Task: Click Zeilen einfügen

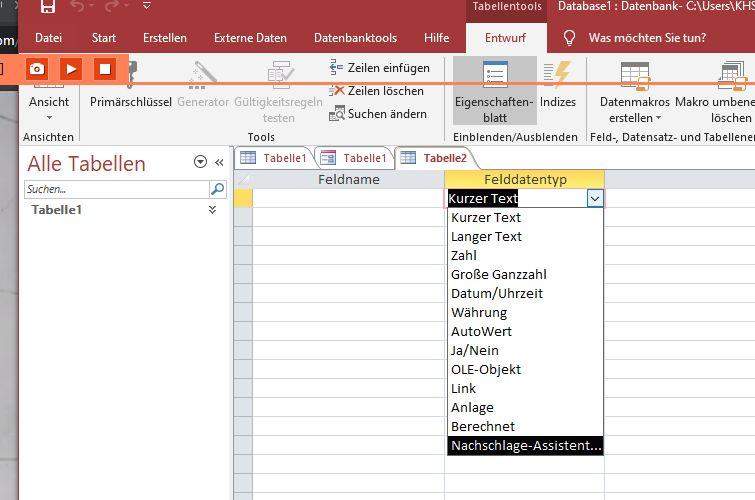Action: pyautogui.click(x=379, y=68)
